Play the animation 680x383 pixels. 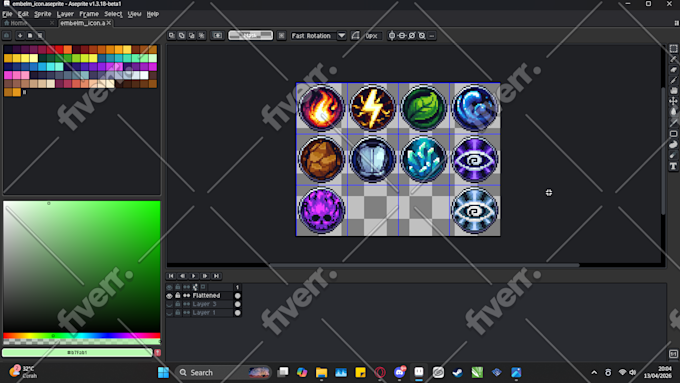[193, 276]
